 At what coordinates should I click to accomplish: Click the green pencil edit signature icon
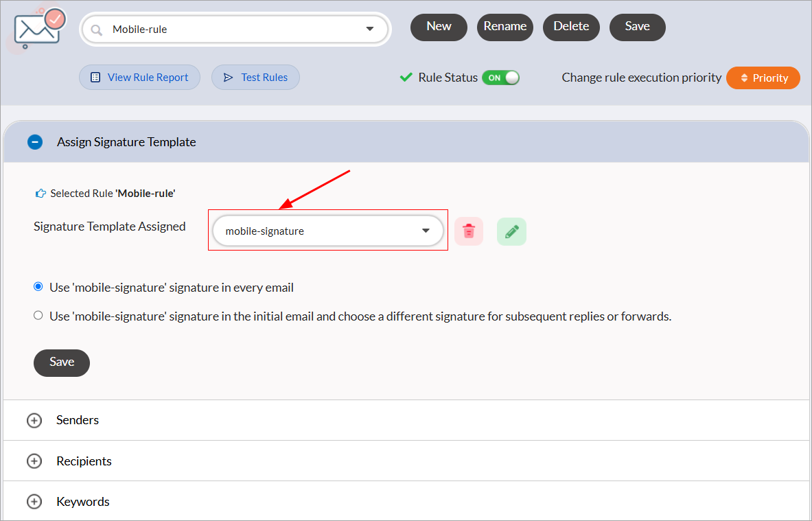[511, 231]
